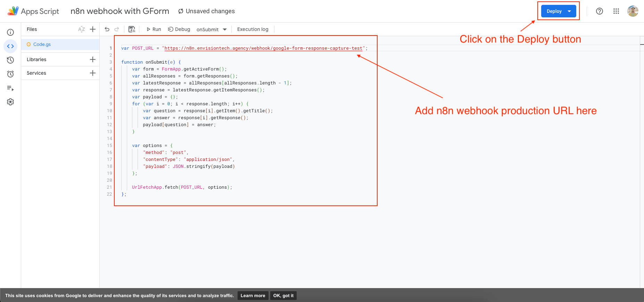644x302 pixels.
Task: Open the Google apps grid icon
Action: 616,11
